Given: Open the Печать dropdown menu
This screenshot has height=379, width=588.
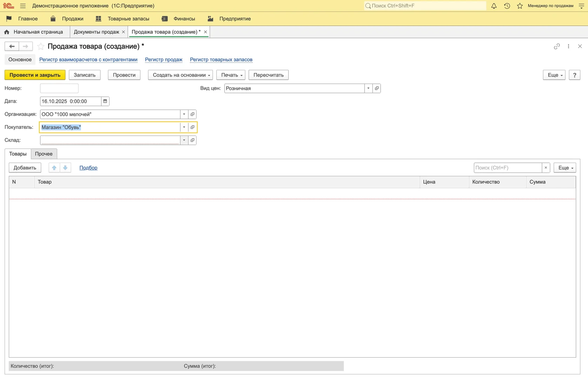Looking at the screenshot, I should [231, 75].
